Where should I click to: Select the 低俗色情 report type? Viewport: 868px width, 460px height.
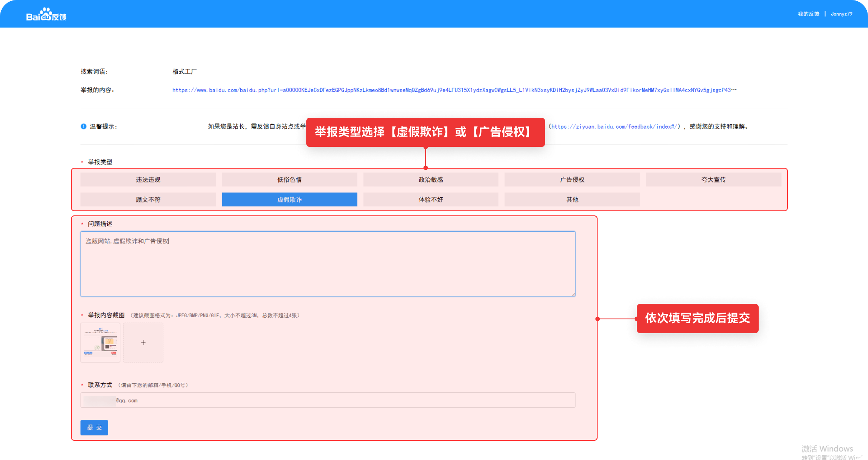(289, 179)
